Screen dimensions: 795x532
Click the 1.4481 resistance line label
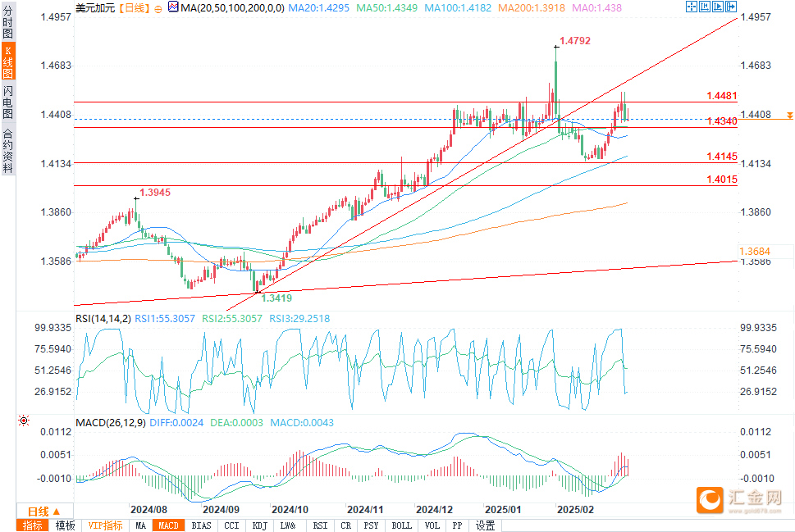click(722, 96)
